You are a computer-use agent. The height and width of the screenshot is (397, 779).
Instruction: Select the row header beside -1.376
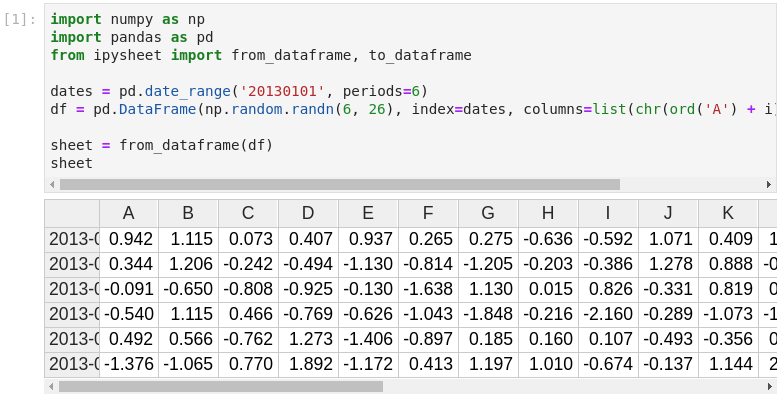[x=72, y=364]
